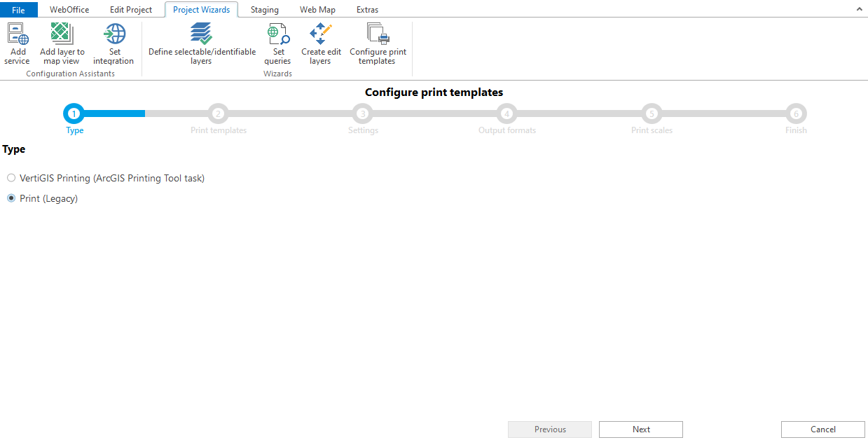Screen dimensions: 868x440
Task: Click the Add service icon
Action: click(x=18, y=34)
